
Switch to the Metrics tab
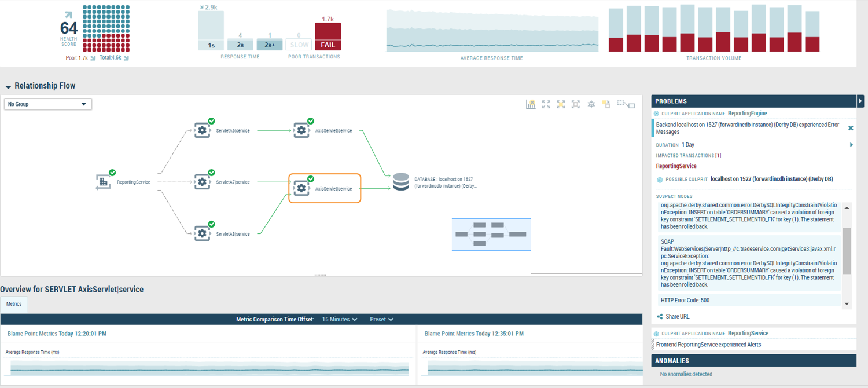pyautogui.click(x=13, y=303)
